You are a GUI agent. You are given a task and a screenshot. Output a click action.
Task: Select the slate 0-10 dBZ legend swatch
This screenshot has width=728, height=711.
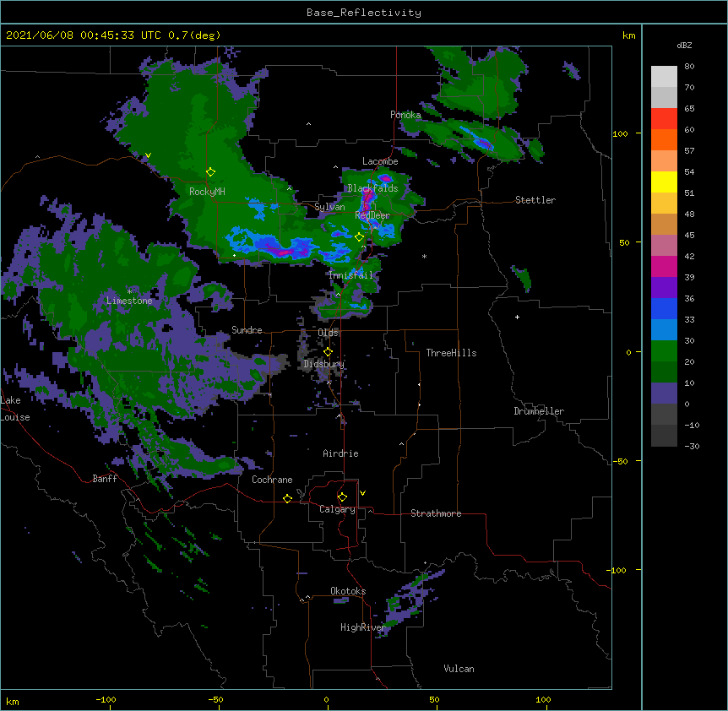664,393
